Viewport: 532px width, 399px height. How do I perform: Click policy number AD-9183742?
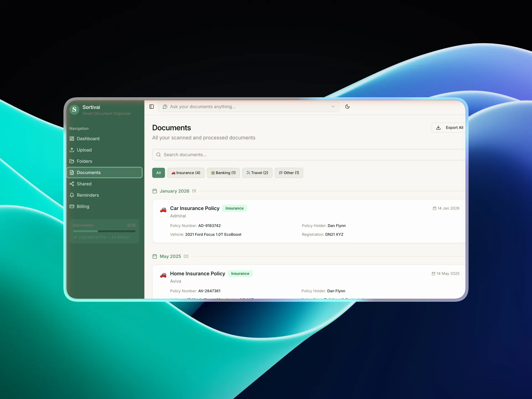209,226
